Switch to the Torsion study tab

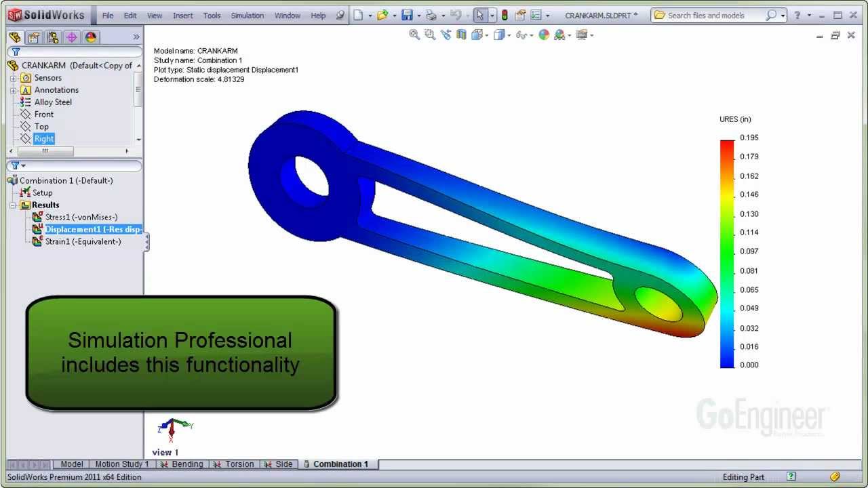click(233, 464)
